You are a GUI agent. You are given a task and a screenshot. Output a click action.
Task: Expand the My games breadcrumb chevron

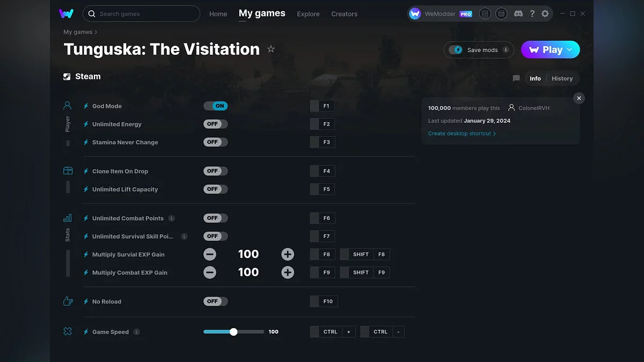[96, 32]
